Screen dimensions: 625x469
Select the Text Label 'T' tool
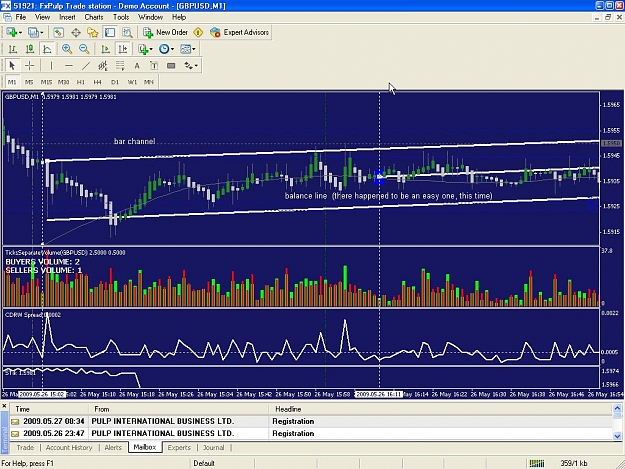[x=154, y=66]
